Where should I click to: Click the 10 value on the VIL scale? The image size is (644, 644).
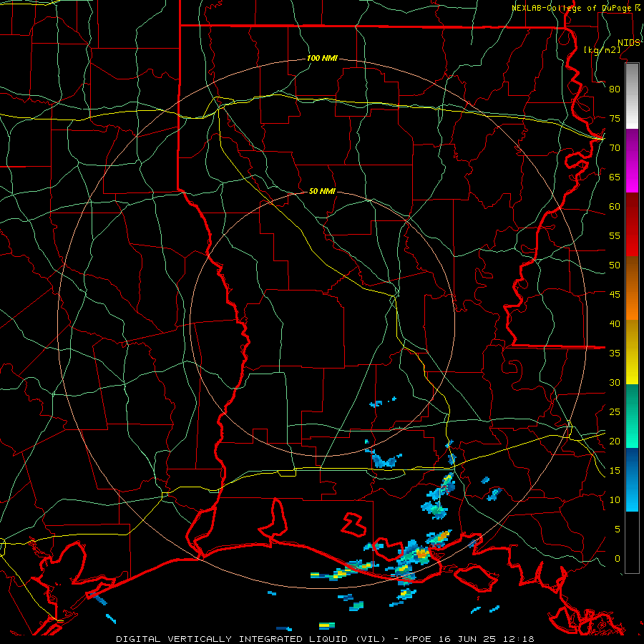(x=615, y=500)
